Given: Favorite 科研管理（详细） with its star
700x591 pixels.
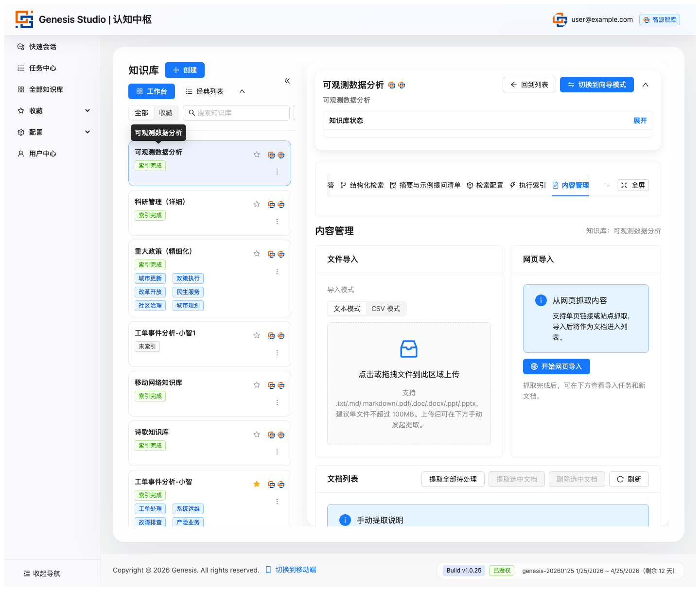Looking at the screenshot, I should [257, 204].
